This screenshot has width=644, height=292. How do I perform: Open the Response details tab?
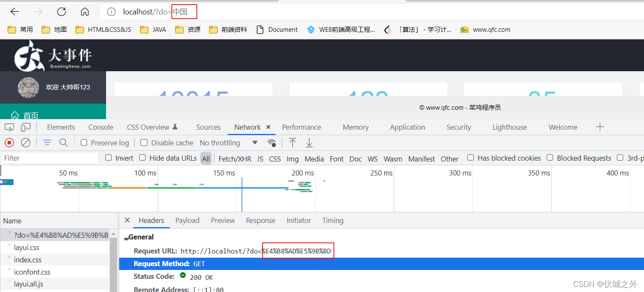[260, 220]
